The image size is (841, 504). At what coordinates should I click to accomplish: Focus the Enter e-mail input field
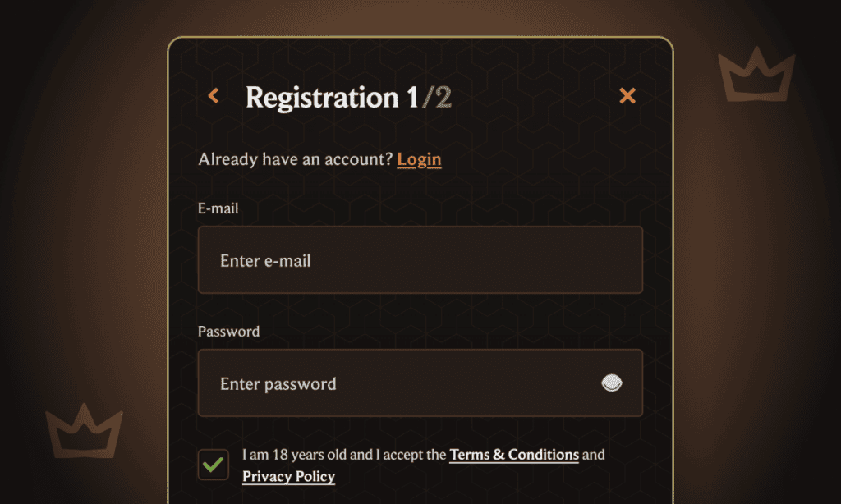[420, 260]
